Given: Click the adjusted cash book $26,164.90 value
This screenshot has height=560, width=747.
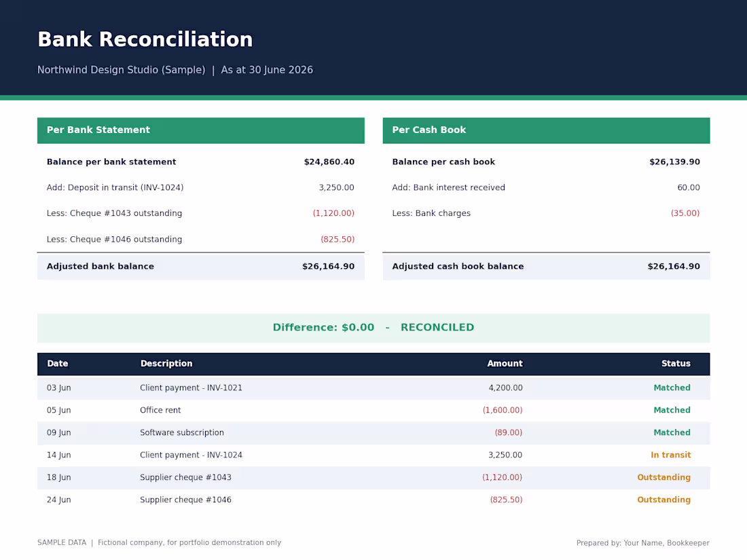Looking at the screenshot, I should coord(674,267).
